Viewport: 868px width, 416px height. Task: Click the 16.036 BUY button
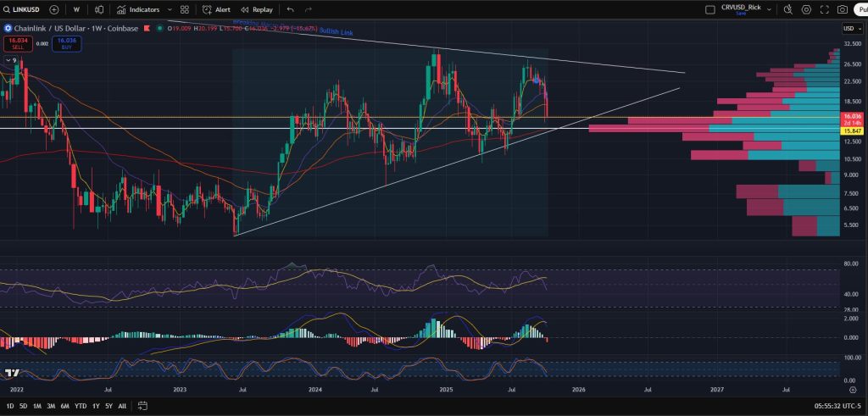(x=65, y=42)
